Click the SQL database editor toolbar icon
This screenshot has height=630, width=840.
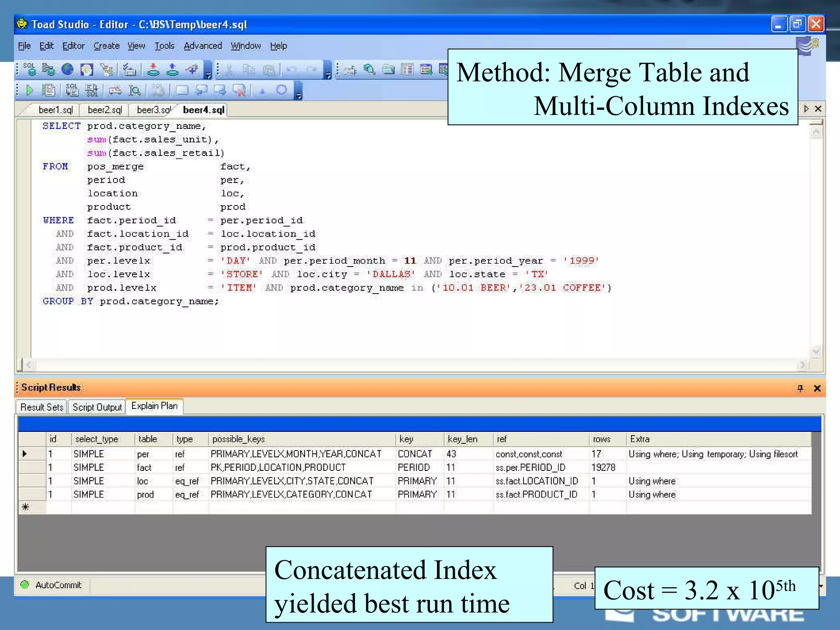[30, 69]
